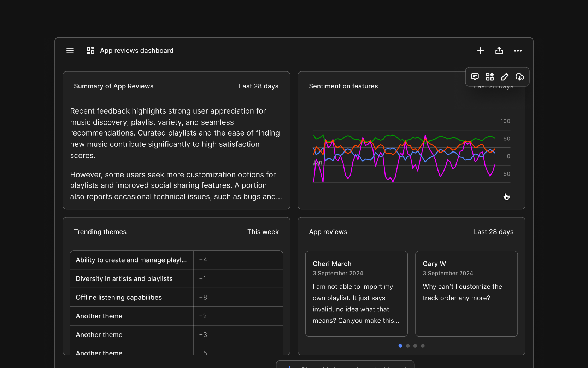The width and height of the screenshot is (588, 368).
Task: Add a new widget with plus icon
Action: (x=480, y=51)
